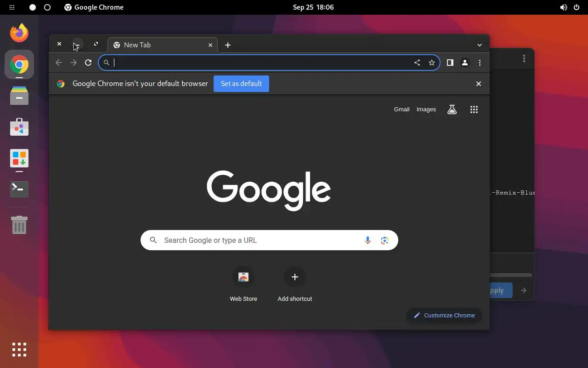Bookmark this tab with the star icon

click(x=432, y=63)
